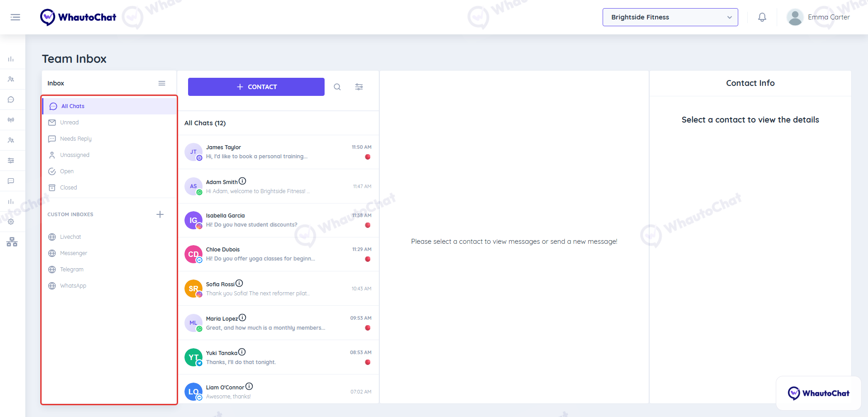Image resolution: width=868 pixels, height=417 pixels.
Task: Open the flow network icon in left sidebar
Action: pyautogui.click(x=12, y=242)
